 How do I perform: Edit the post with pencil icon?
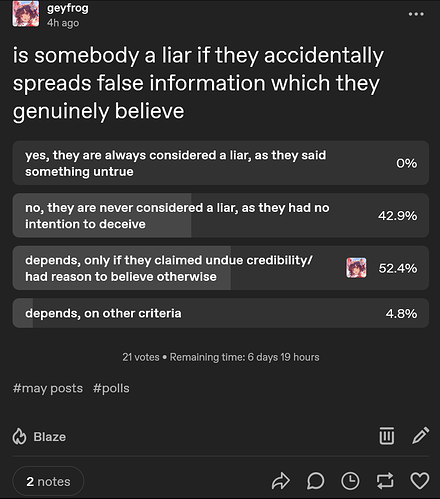(420, 435)
